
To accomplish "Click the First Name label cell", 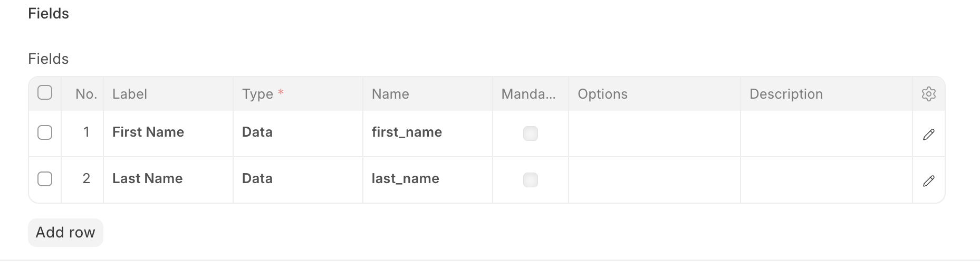I will pyautogui.click(x=168, y=132).
